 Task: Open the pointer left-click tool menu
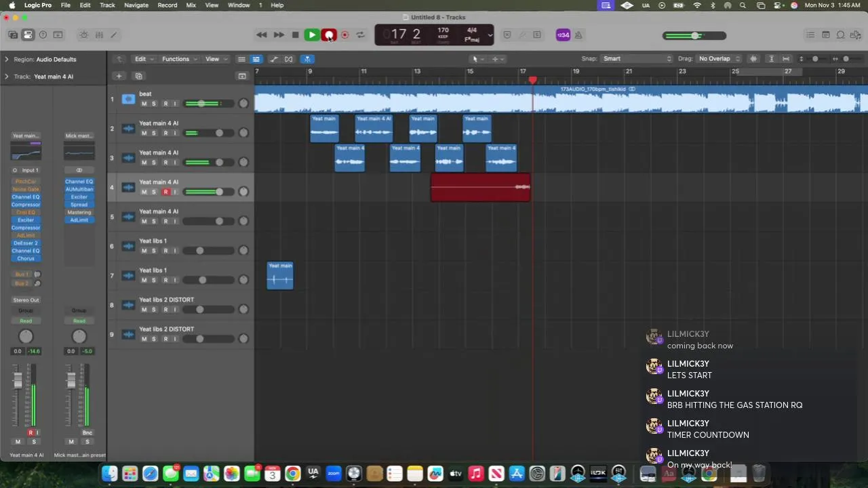477,59
